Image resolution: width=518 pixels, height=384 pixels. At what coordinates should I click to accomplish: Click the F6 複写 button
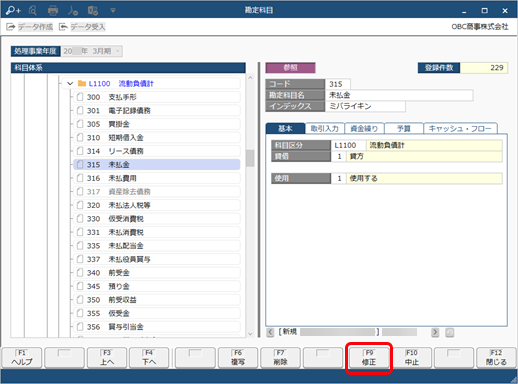[x=238, y=358]
